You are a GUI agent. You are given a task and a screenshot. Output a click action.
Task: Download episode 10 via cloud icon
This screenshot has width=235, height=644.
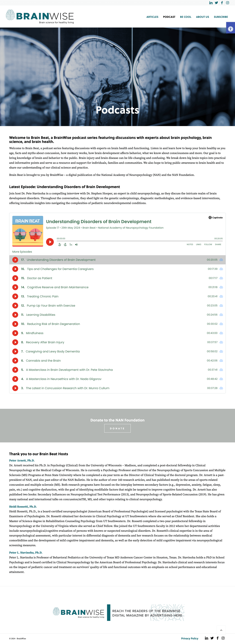[221, 324]
